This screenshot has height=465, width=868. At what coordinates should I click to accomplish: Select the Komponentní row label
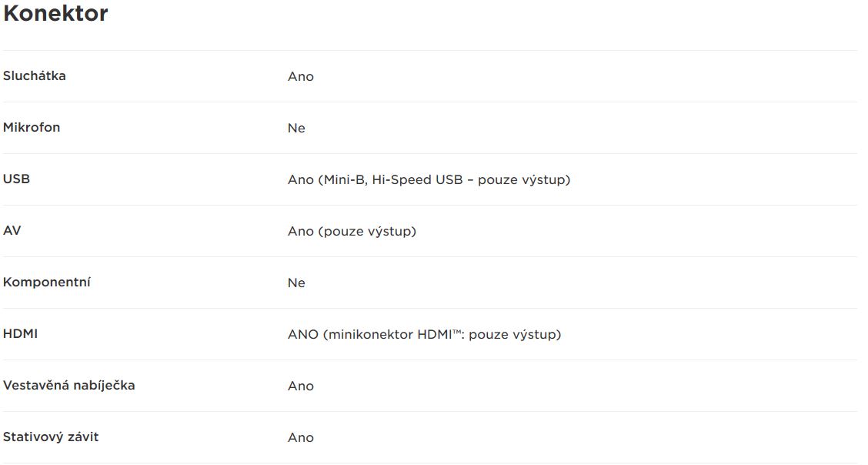46,283
